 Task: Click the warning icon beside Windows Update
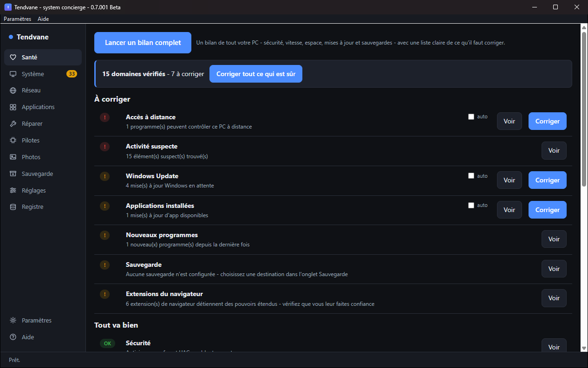[105, 176]
